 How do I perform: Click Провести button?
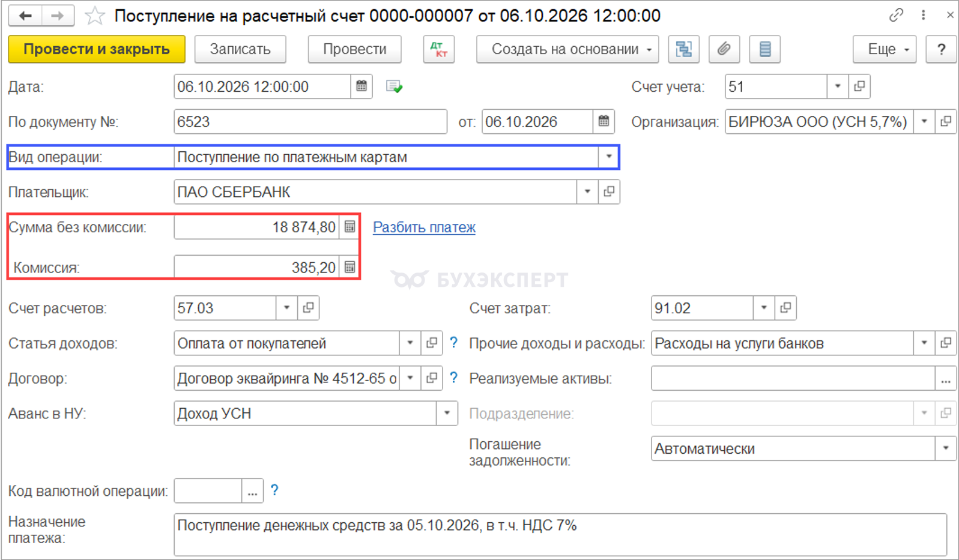point(354,49)
